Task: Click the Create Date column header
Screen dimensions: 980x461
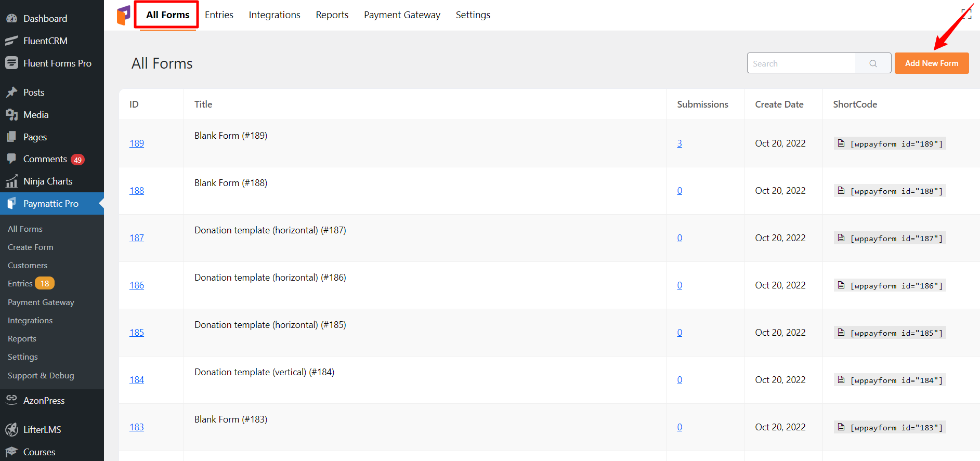Action: pyautogui.click(x=779, y=104)
